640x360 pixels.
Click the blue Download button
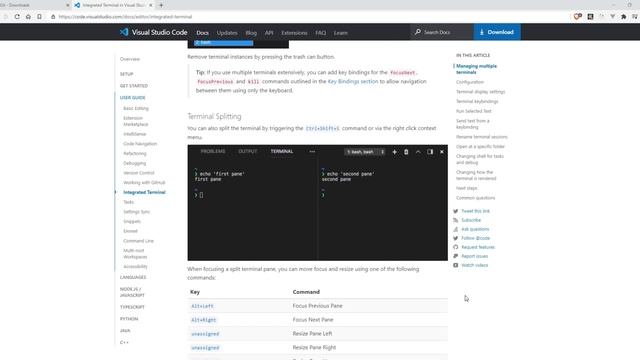pyautogui.click(x=497, y=32)
